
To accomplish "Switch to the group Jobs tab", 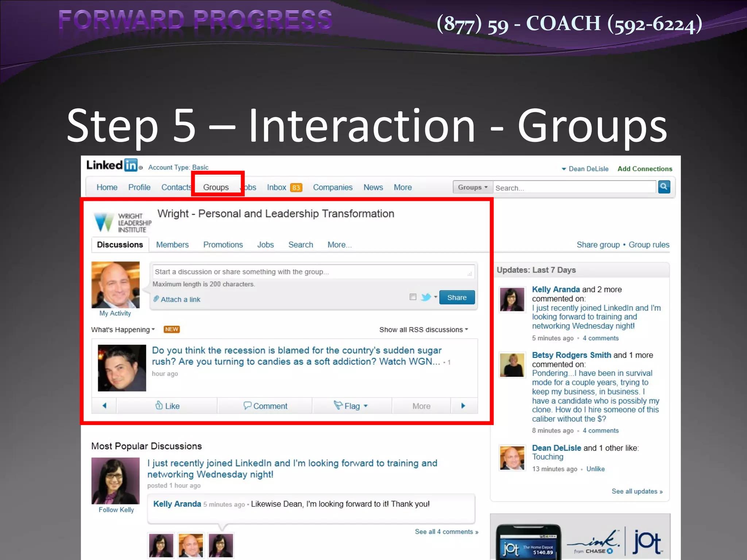I will click(x=266, y=245).
